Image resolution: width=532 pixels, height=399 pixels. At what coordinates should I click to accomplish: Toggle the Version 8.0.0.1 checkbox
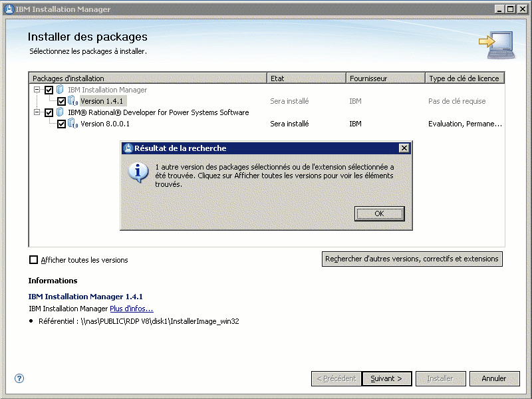pos(61,124)
